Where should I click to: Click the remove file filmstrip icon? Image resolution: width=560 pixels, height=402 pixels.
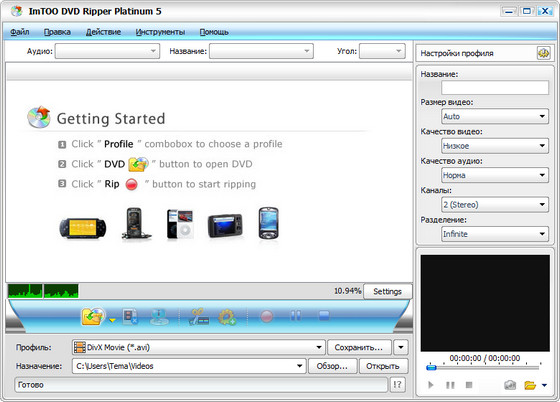pos(130,317)
